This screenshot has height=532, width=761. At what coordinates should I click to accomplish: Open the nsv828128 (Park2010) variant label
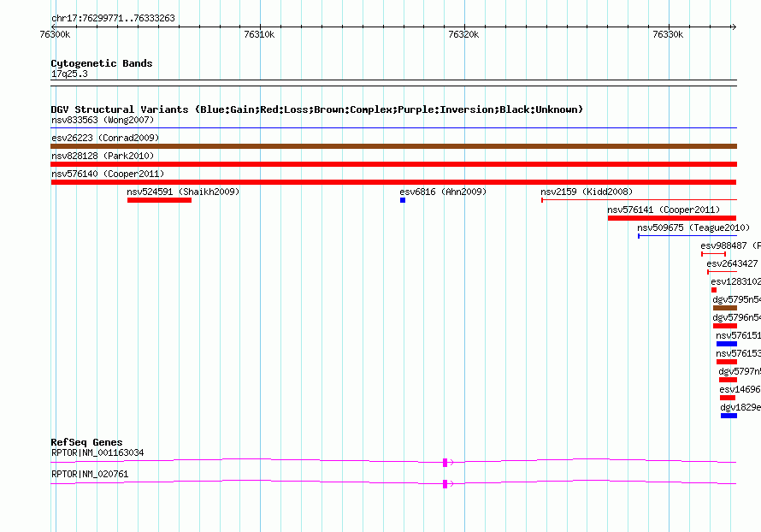coord(103,156)
